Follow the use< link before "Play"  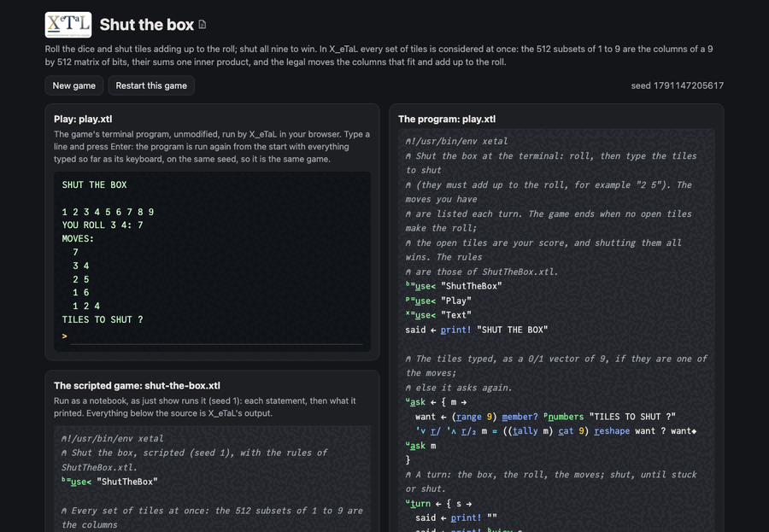[x=426, y=301]
